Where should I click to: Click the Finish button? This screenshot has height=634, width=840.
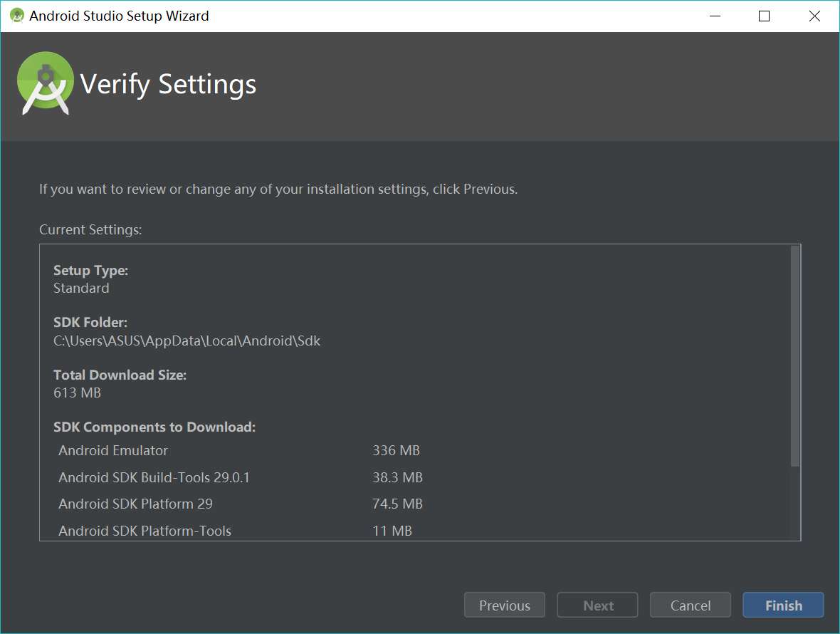coord(782,605)
